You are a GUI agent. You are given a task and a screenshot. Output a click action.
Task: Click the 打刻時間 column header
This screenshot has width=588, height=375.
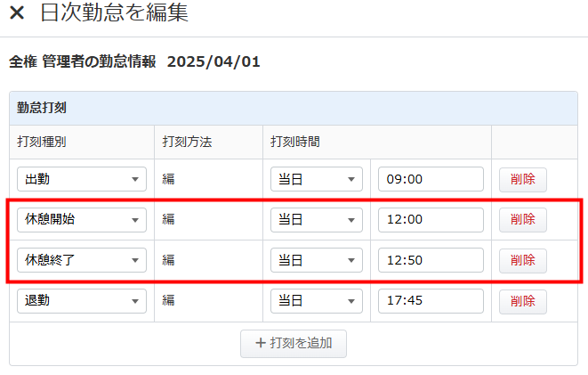tap(295, 142)
